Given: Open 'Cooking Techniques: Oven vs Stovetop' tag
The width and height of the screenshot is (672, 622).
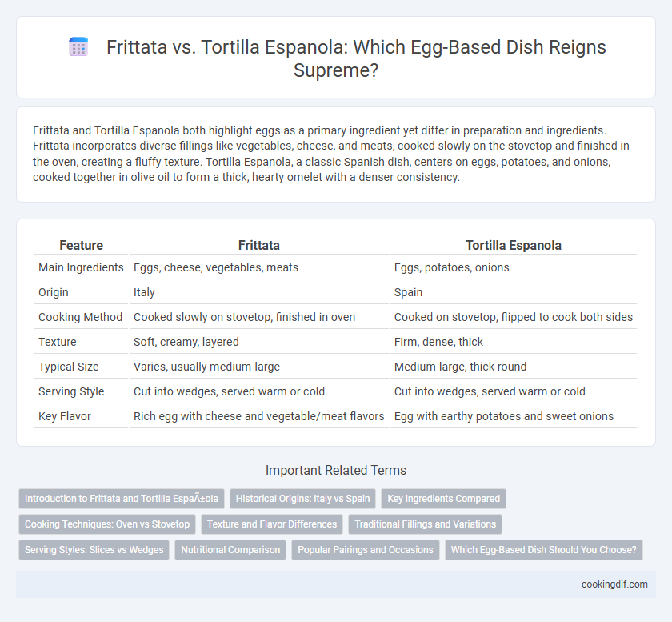Looking at the screenshot, I should tap(107, 524).
